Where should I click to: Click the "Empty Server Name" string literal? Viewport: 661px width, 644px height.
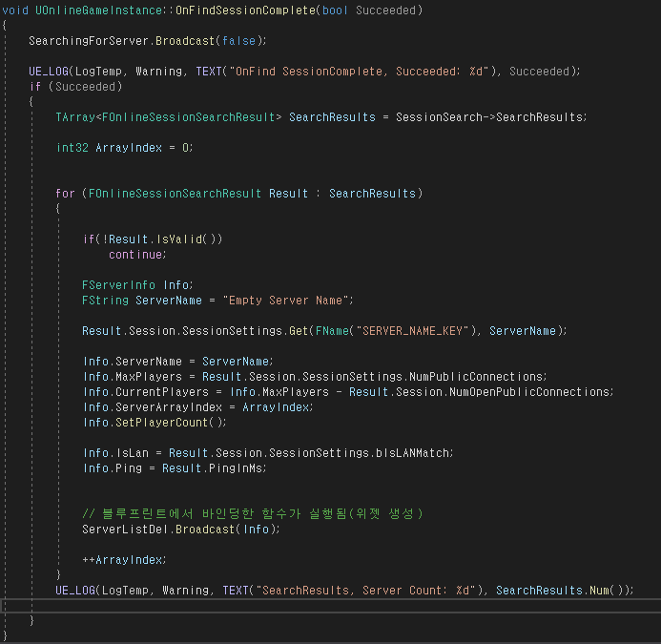288,301
